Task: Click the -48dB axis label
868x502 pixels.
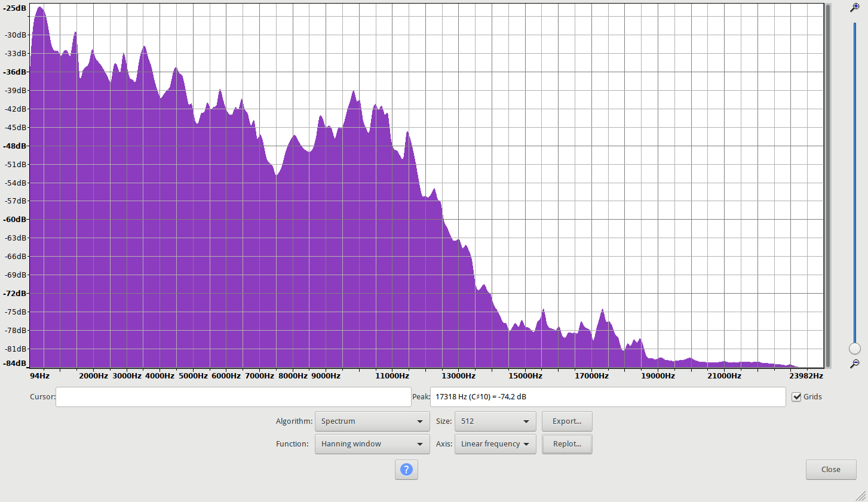Action: [x=16, y=146]
